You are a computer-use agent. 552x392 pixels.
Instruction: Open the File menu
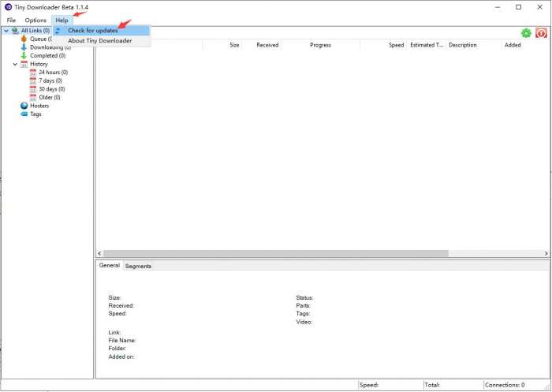[x=11, y=20]
